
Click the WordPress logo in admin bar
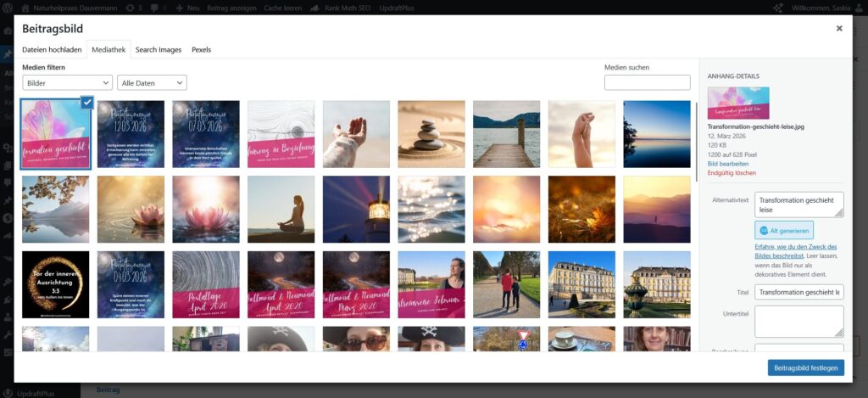click(x=8, y=7)
